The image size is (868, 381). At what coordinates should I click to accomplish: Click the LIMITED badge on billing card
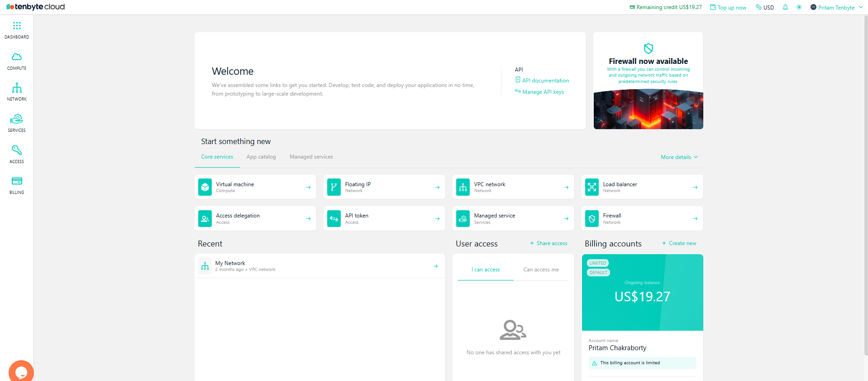coord(597,263)
